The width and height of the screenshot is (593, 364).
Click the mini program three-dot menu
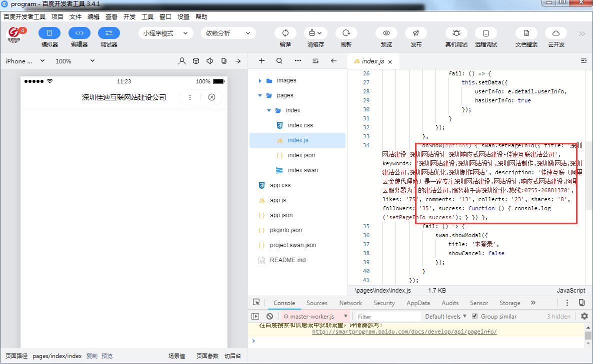pos(190,97)
